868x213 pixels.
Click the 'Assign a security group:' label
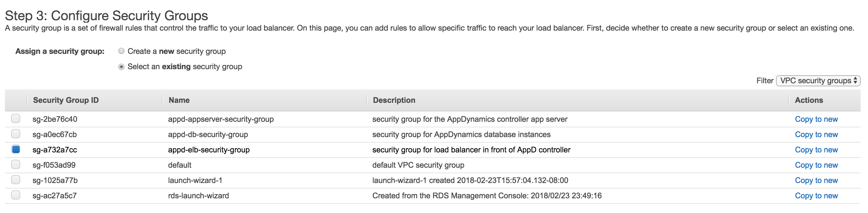coord(60,51)
